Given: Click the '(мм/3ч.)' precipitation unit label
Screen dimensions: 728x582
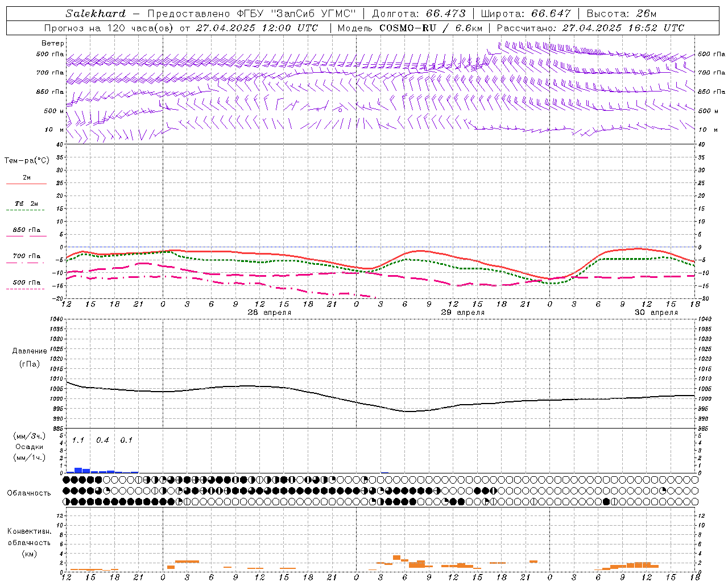Looking at the screenshot, I should [29, 436].
